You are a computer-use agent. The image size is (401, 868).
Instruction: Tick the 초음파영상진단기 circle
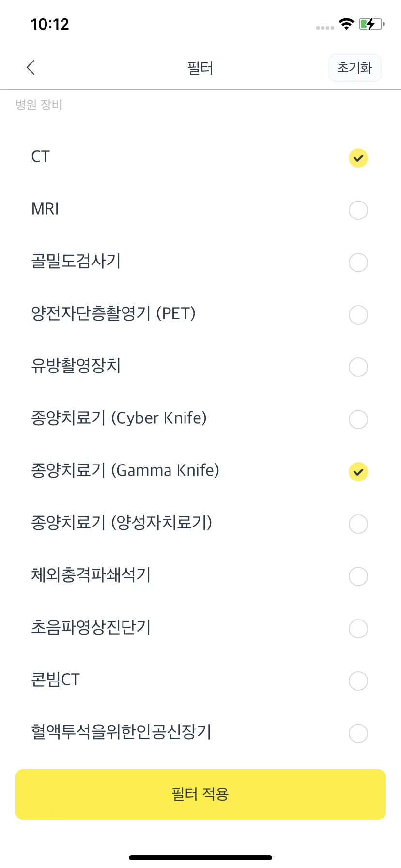click(x=358, y=629)
